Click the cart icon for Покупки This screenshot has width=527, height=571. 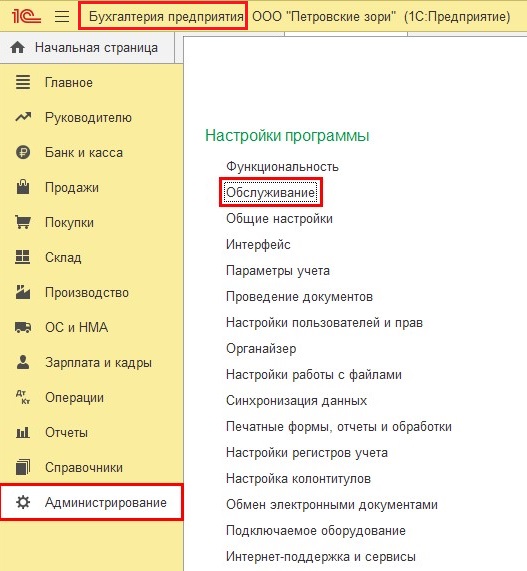23,222
